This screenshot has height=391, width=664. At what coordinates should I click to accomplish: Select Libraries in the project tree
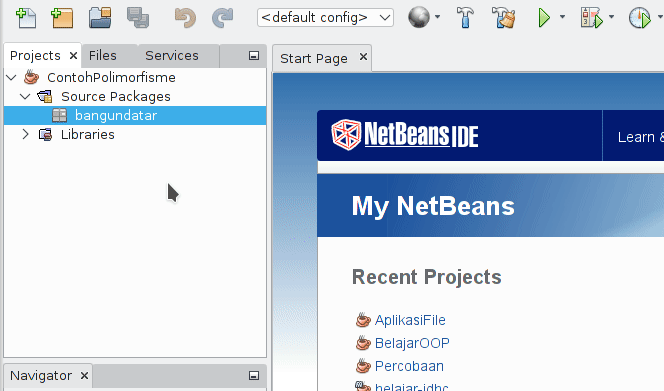pyautogui.click(x=87, y=135)
